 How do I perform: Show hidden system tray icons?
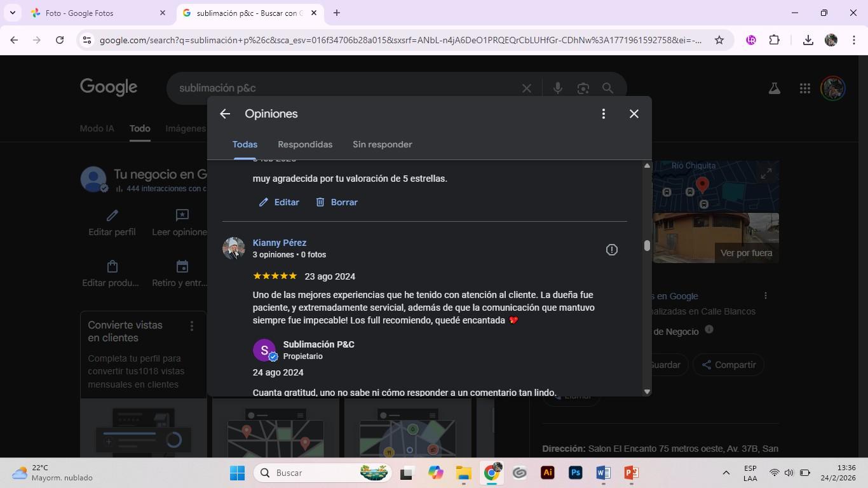[x=726, y=473]
